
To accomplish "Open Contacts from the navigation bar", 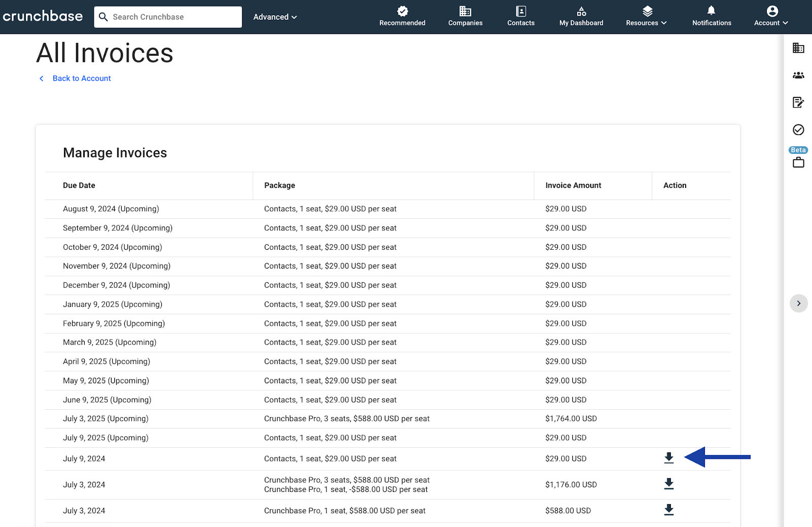I will coord(520,15).
